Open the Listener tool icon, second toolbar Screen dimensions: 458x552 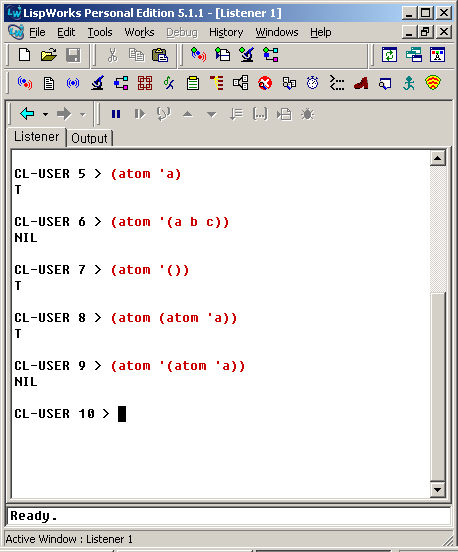(x=25, y=83)
